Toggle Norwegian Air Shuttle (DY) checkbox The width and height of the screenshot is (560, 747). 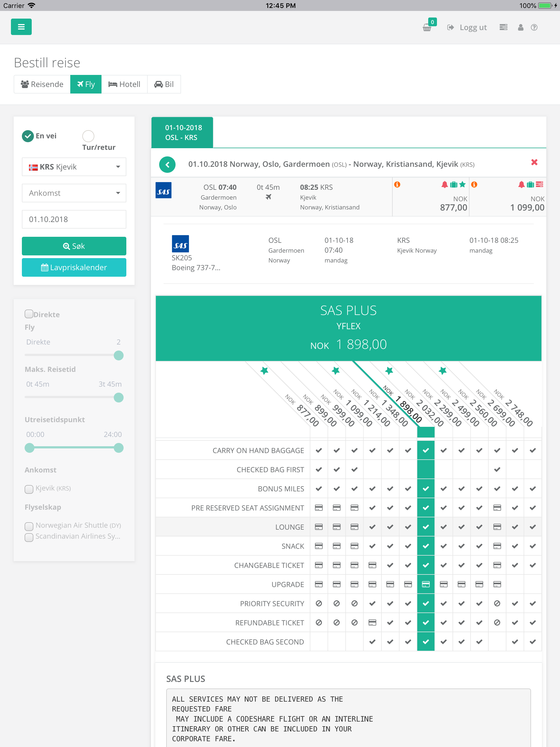29,526
